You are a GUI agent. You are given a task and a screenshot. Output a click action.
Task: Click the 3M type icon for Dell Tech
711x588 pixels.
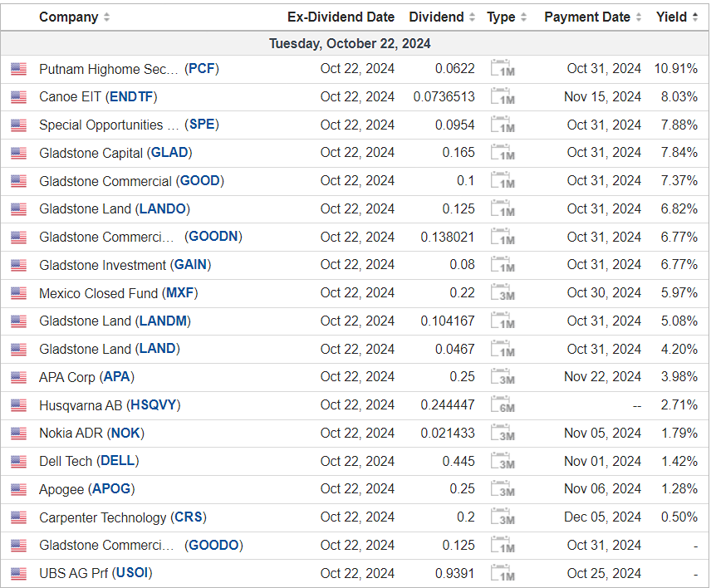503,461
